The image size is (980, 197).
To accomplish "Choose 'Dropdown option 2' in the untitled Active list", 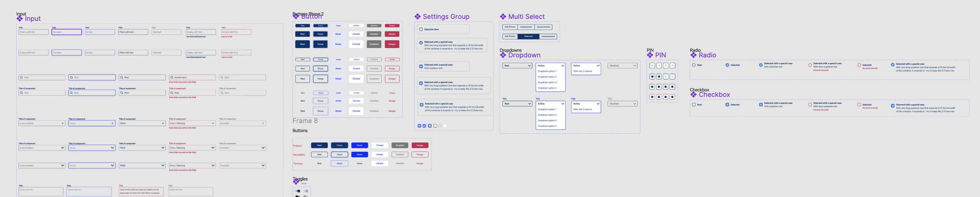I will (547, 77).
